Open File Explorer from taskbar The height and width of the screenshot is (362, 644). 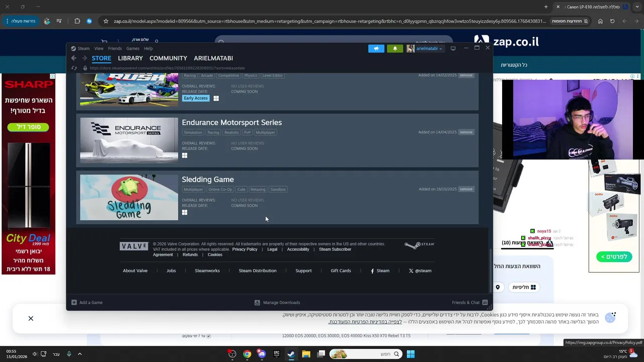(306, 354)
